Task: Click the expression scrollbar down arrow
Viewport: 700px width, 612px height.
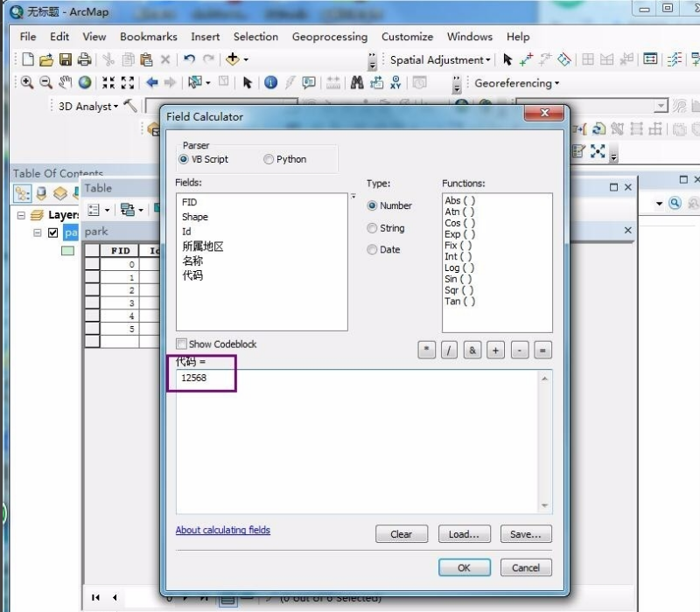Action: [544, 505]
